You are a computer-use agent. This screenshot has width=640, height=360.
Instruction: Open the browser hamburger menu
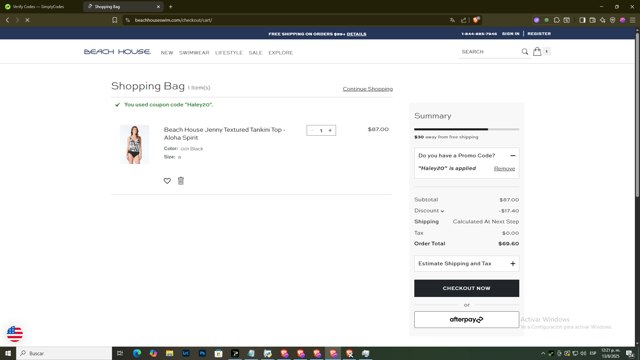[632, 20]
